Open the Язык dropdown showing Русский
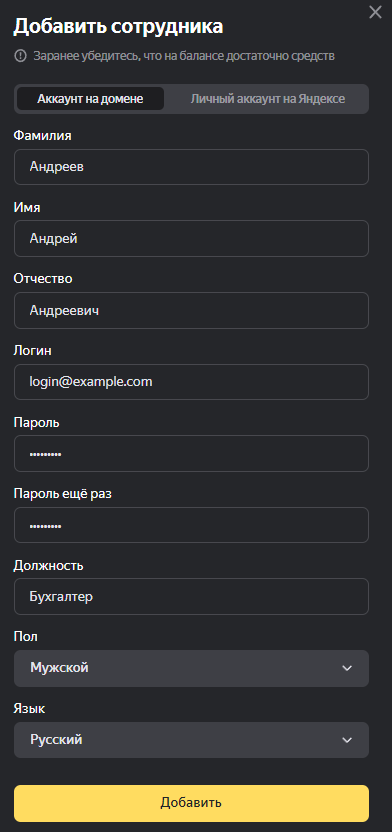The width and height of the screenshot is (392, 832). (191, 740)
